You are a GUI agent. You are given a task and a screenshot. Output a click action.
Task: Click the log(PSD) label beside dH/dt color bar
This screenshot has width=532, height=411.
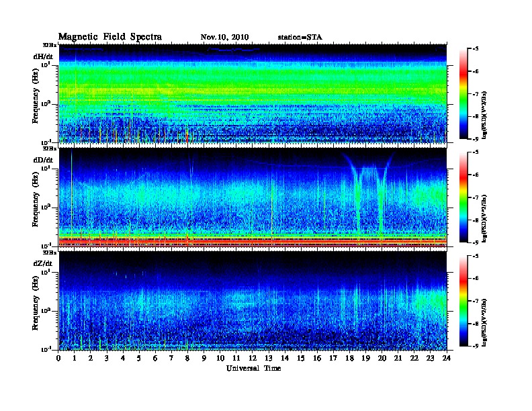(x=484, y=115)
